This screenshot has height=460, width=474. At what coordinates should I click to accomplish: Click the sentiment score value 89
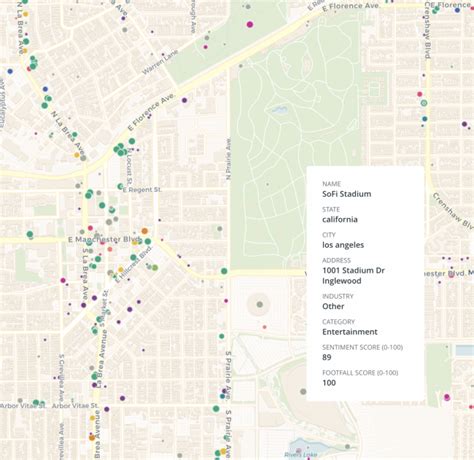point(327,357)
